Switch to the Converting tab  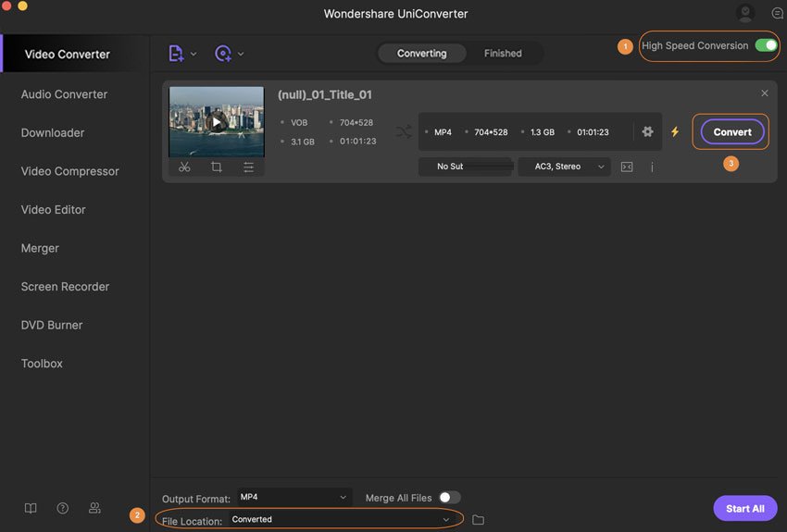coord(421,53)
